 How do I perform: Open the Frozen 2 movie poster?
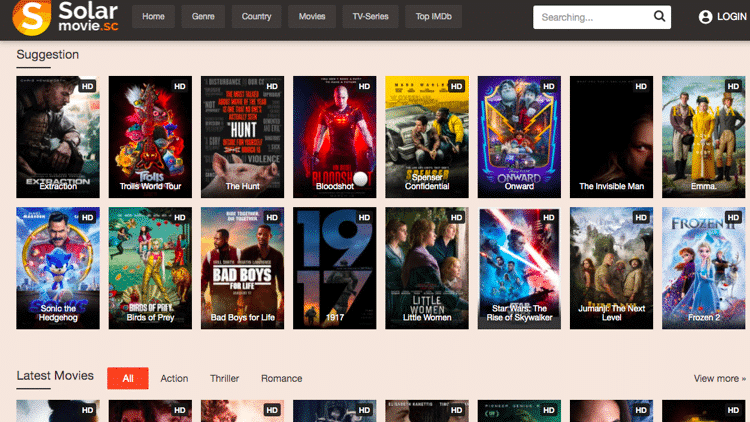pyautogui.click(x=704, y=268)
